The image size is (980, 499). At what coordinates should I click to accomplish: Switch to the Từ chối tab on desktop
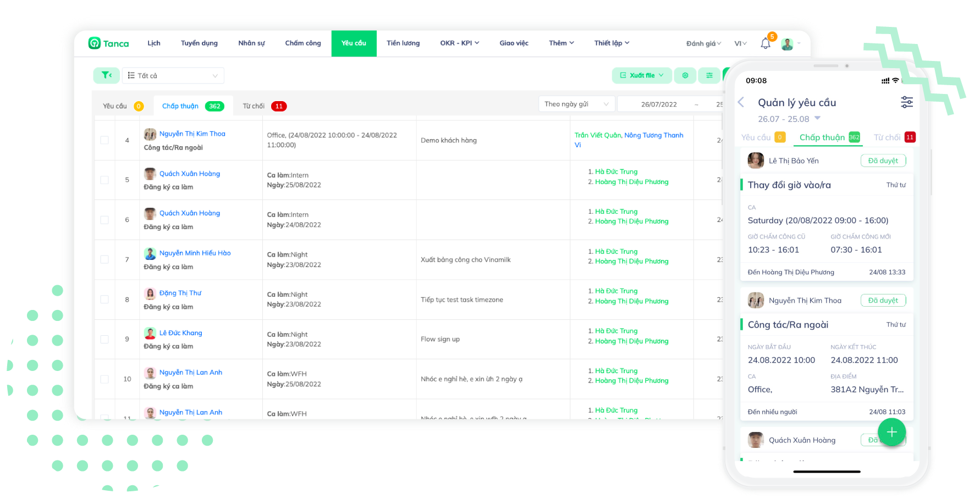[263, 106]
